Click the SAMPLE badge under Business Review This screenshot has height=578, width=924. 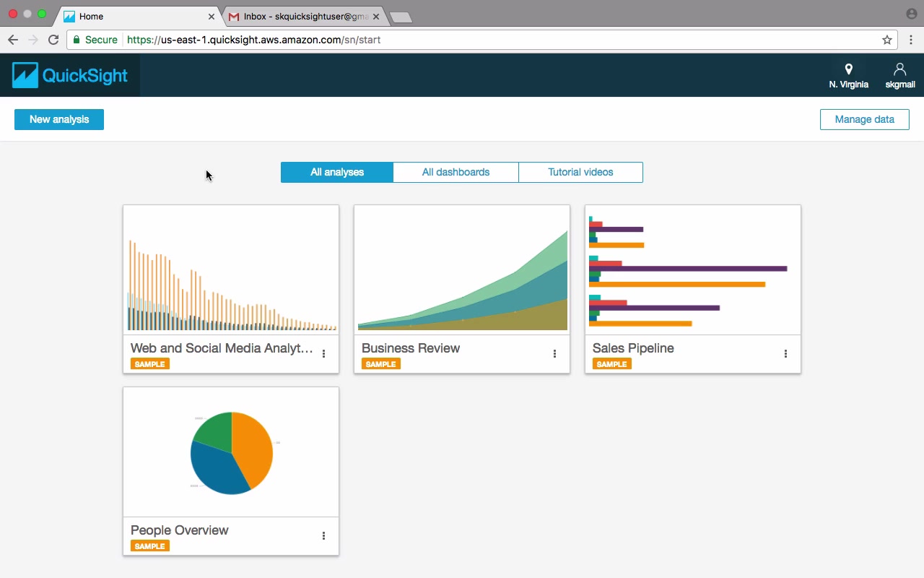click(x=381, y=364)
